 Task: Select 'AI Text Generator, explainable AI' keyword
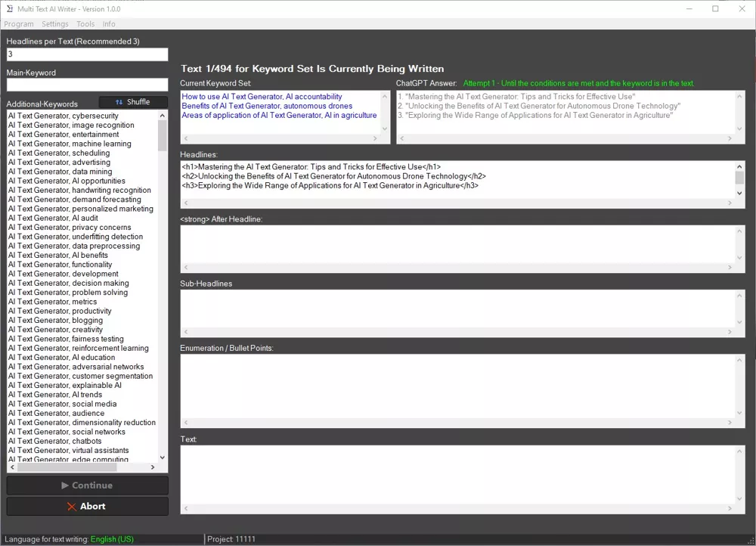tap(64, 385)
